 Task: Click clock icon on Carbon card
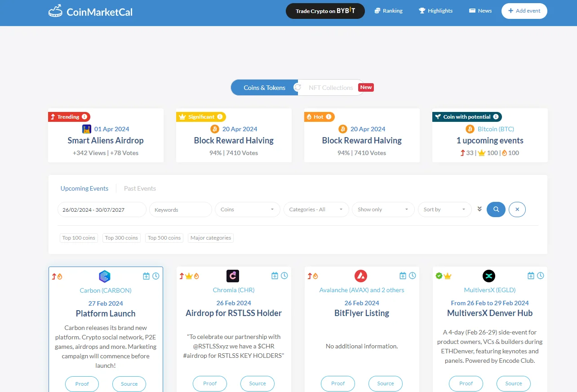tap(156, 276)
